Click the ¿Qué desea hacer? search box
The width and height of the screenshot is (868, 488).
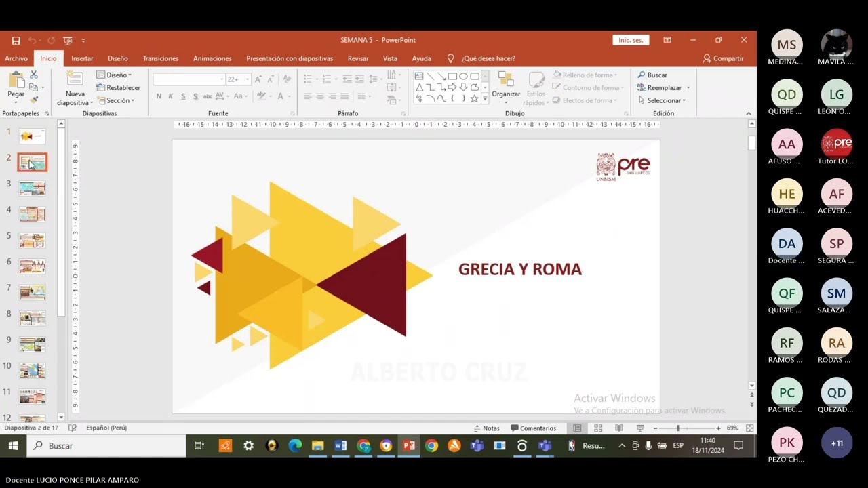click(x=488, y=58)
